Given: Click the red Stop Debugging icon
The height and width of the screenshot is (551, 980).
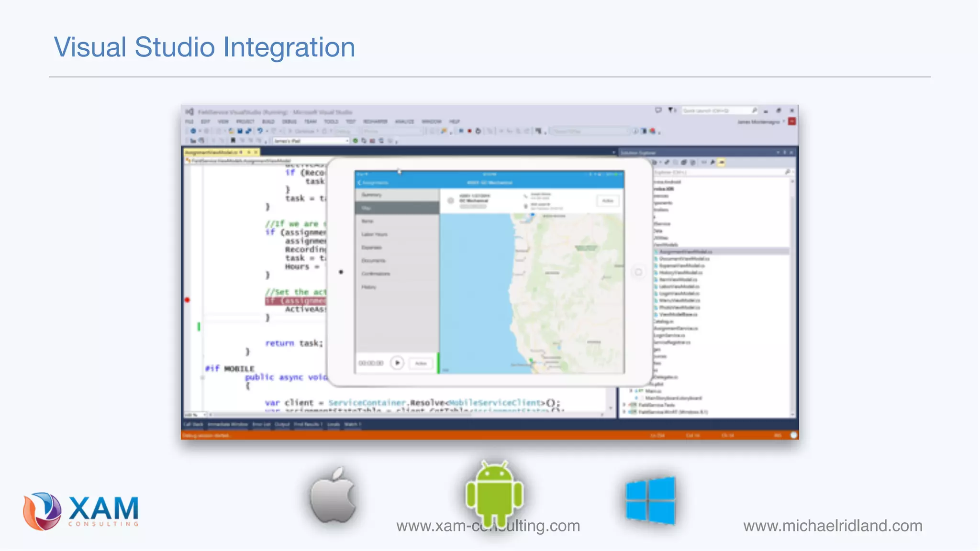Looking at the screenshot, I should (469, 131).
